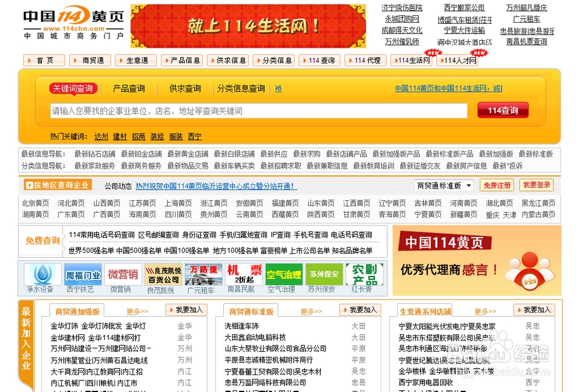Select the 关键词查询 search tab
Viewport: 583px width, 392px height.
click(73, 89)
